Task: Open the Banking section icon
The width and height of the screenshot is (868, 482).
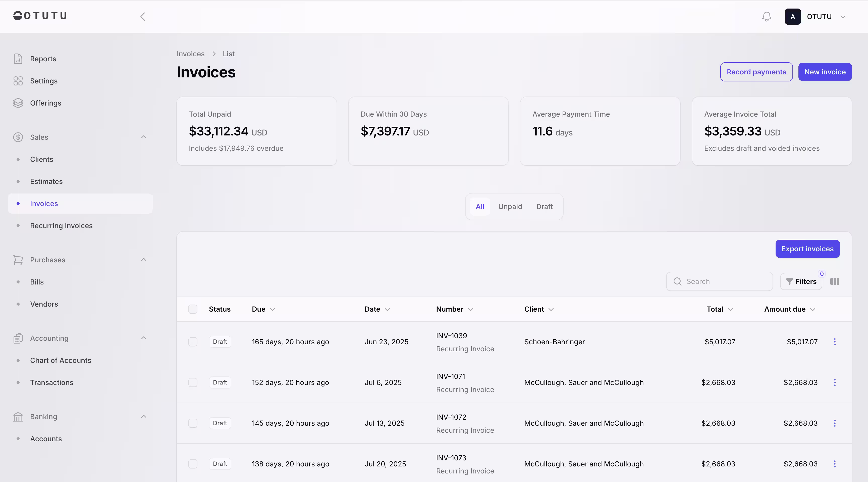Action: (x=18, y=417)
